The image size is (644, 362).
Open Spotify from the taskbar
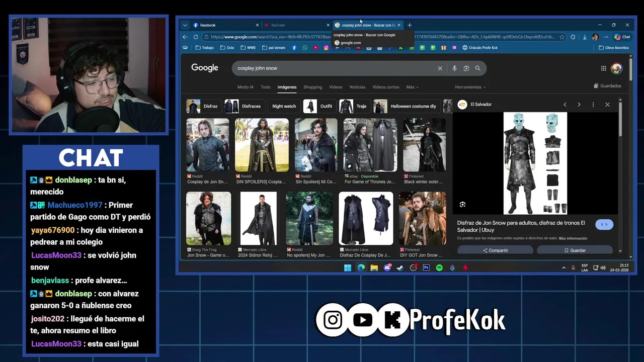[439, 268]
